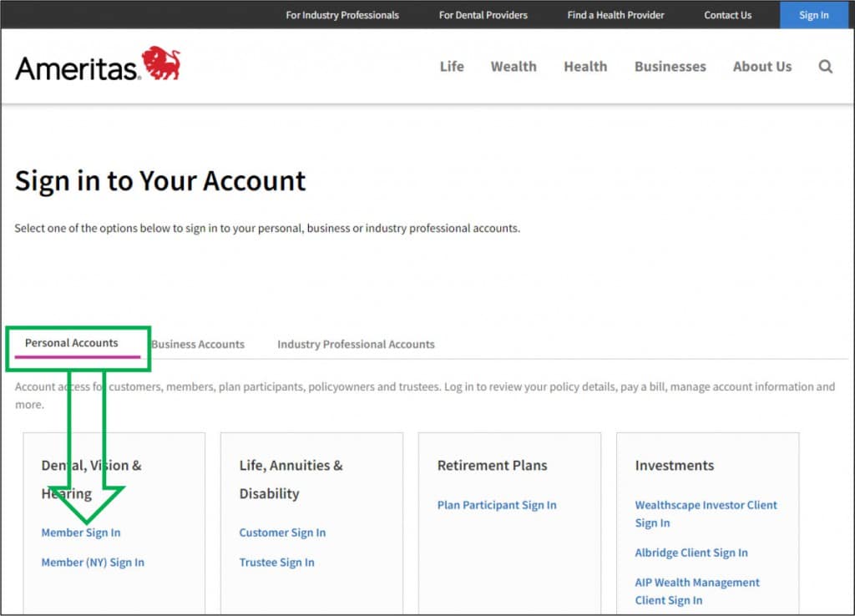This screenshot has height=616, width=855.
Task: Click Customer Sign In link
Action: coord(282,533)
